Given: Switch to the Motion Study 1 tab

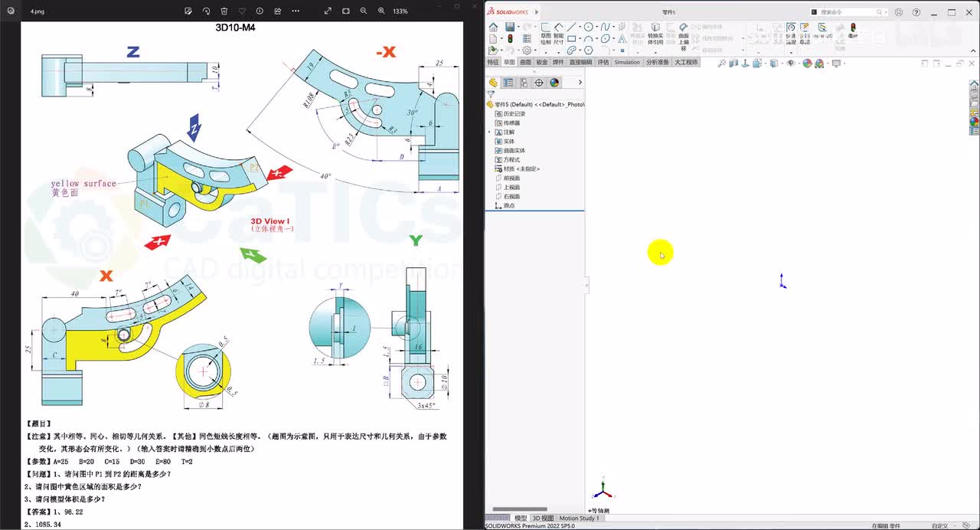Looking at the screenshot, I should (580, 519).
